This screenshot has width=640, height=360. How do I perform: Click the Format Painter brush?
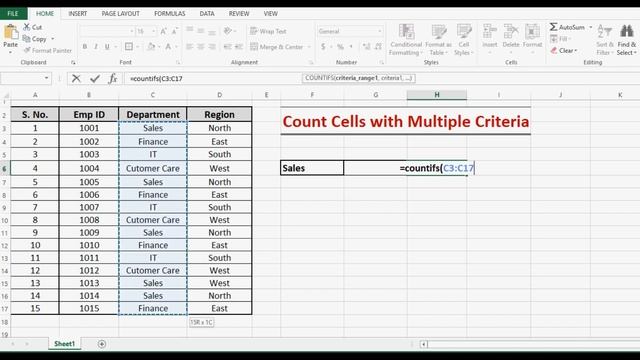(27, 50)
